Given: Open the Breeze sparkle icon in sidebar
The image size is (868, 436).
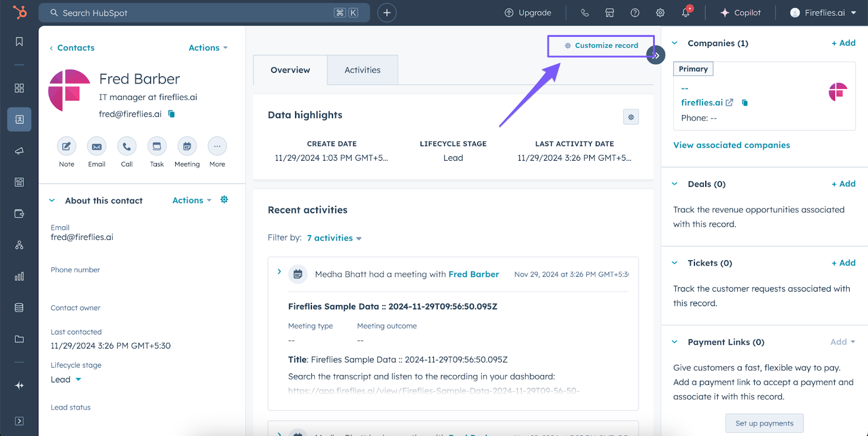Looking at the screenshot, I should [19, 386].
